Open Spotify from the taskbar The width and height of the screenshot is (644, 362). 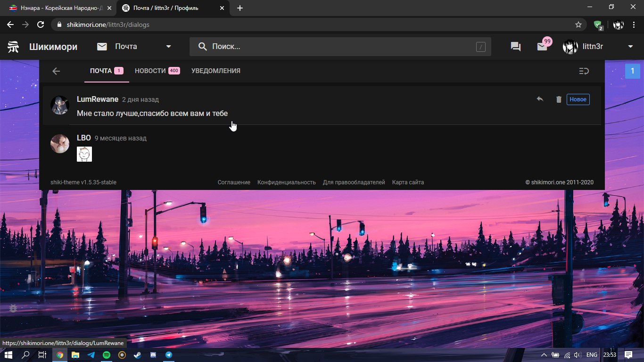[107, 355]
